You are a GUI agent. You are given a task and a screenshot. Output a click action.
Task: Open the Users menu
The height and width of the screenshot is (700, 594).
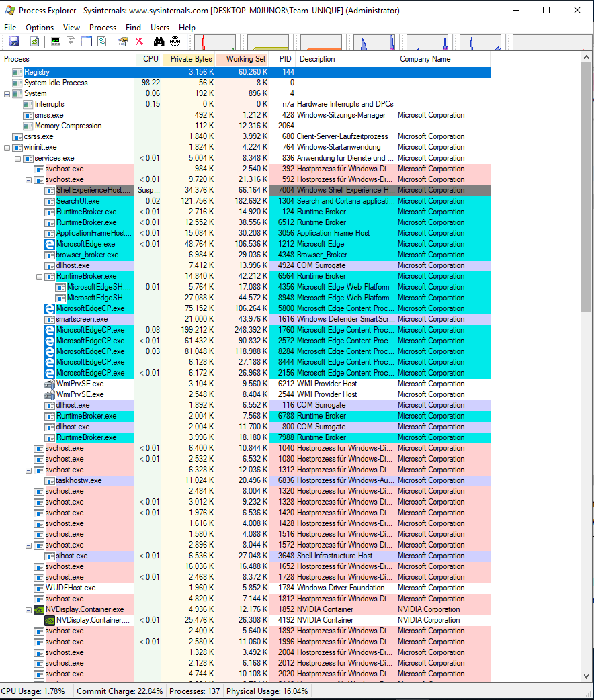pos(160,28)
